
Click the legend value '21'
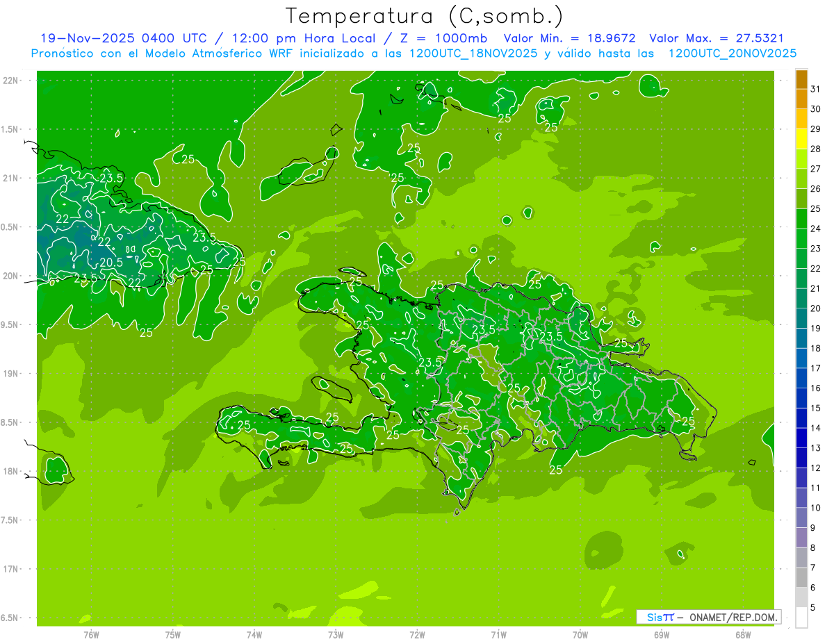[815, 288]
